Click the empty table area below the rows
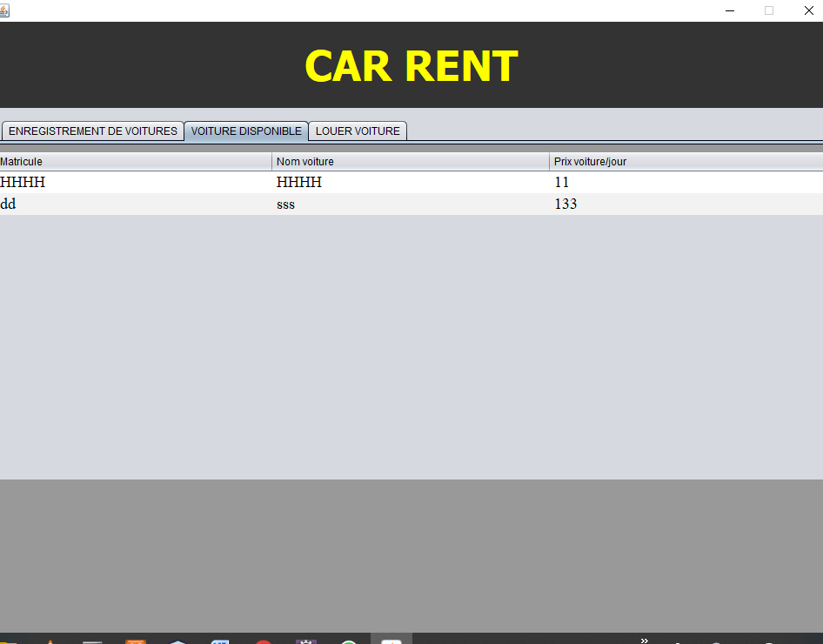Image resolution: width=823 pixels, height=644 pixels. 411,348
